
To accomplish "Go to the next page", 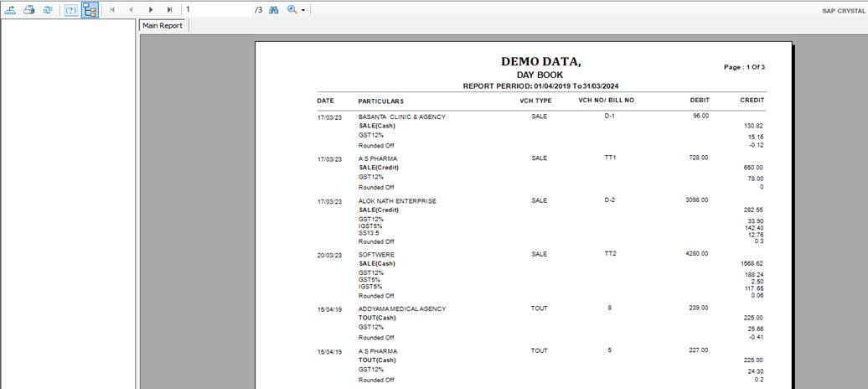I will 151,9.
